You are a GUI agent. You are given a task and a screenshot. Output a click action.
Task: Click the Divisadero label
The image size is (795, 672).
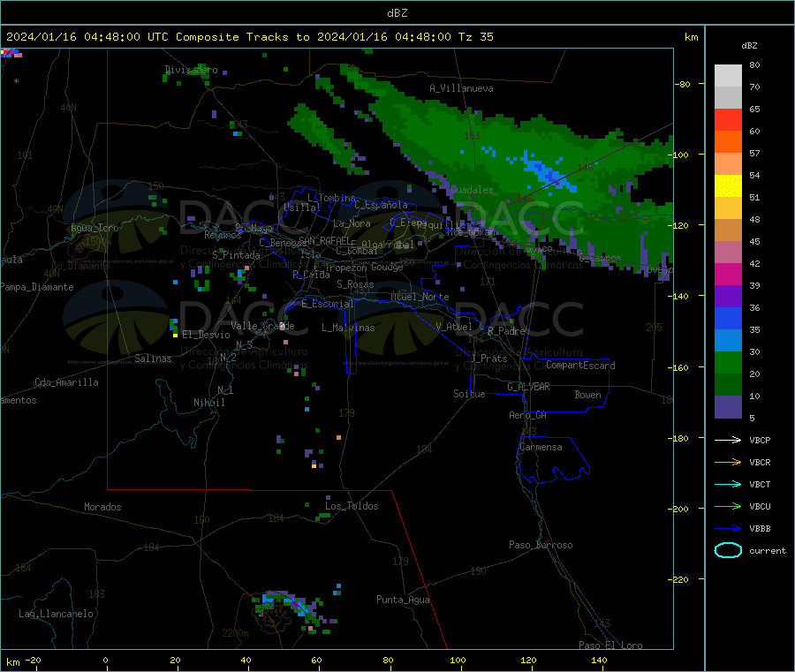pos(191,70)
